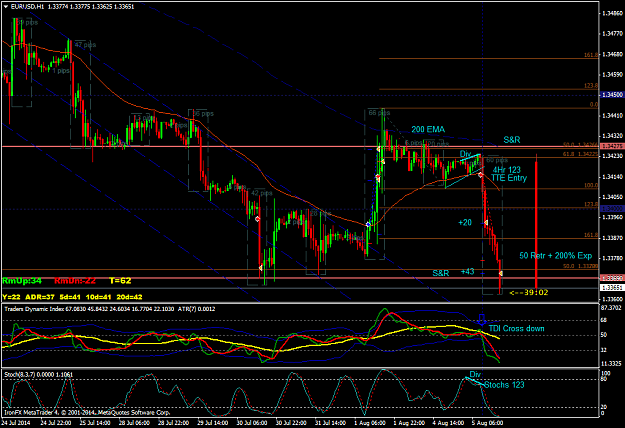Click the '24 Jul 2014' date label
Viewport: 625px width, 428px height.
coord(16,422)
